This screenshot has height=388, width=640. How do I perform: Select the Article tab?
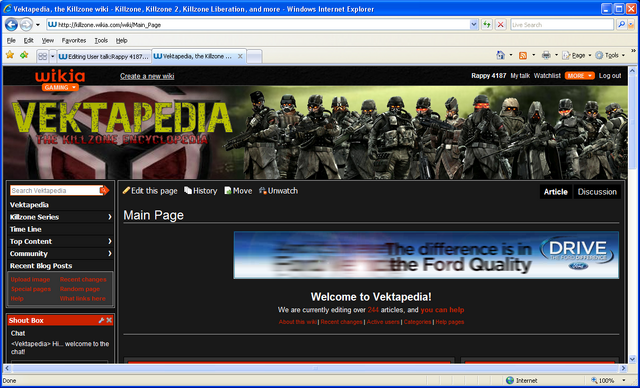coord(556,192)
